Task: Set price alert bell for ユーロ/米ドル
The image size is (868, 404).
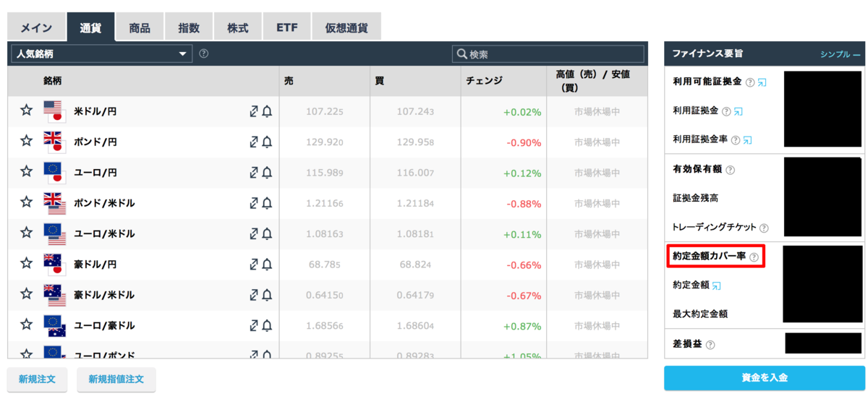Action: click(267, 233)
